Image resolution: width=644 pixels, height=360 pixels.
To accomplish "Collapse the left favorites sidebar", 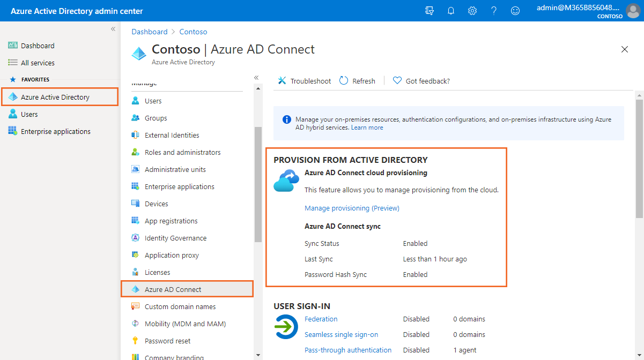I will 113,29.
